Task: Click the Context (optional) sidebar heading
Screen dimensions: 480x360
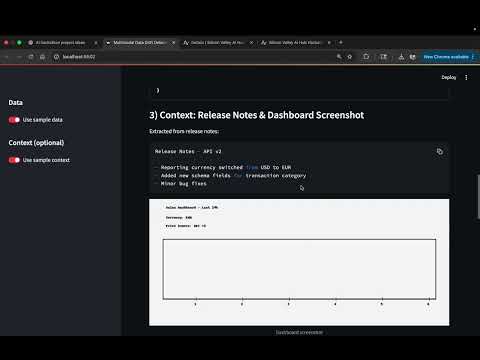Action: (36, 143)
